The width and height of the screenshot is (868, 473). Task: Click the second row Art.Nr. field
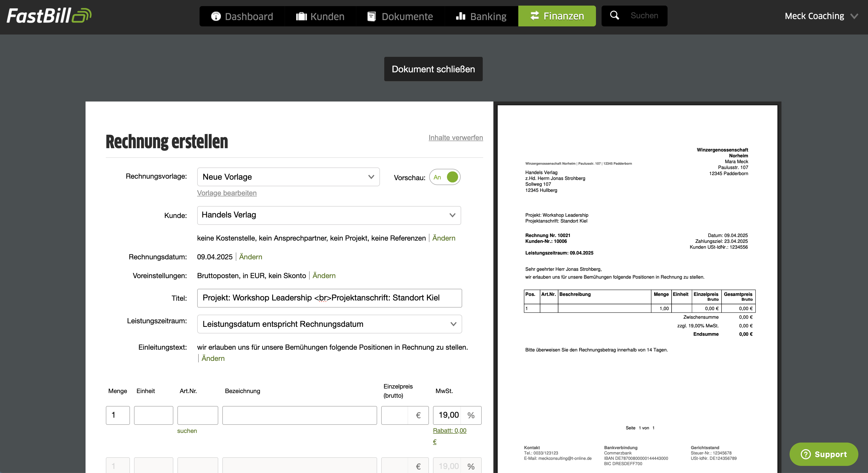tap(198, 465)
